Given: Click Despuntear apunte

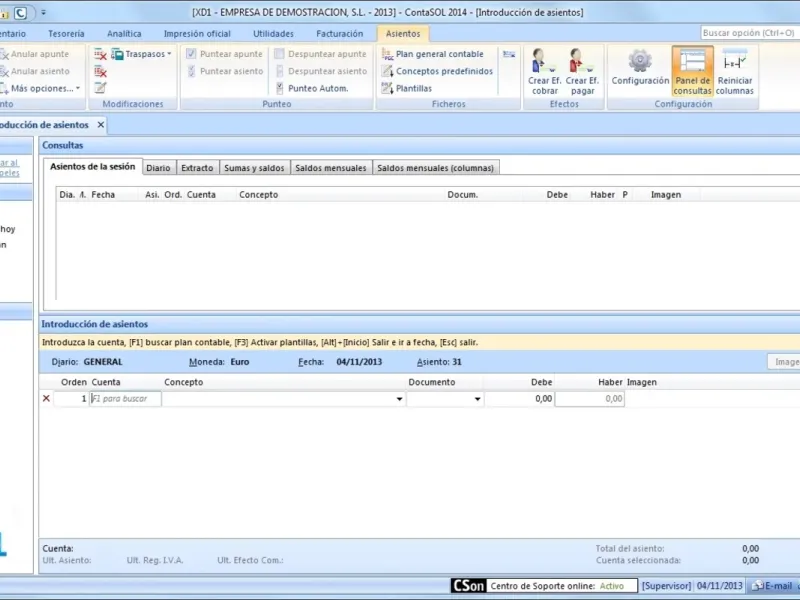Looking at the screenshot, I should (320, 54).
